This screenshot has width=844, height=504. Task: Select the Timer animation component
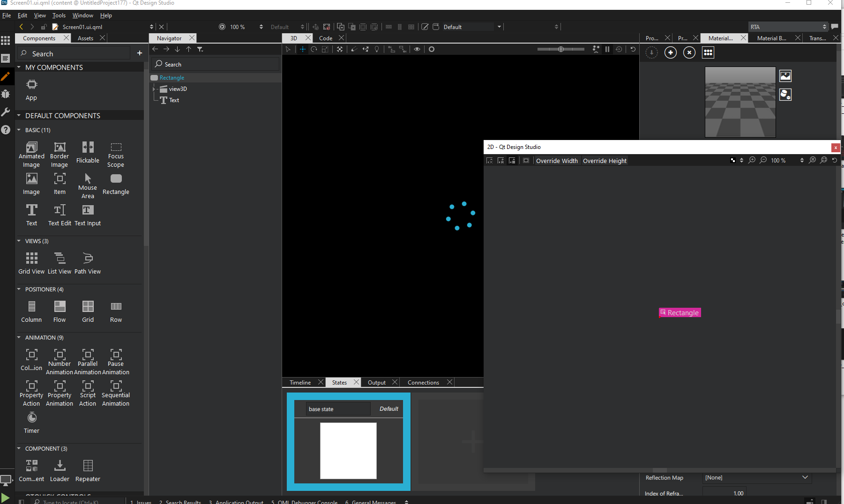pyautogui.click(x=31, y=422)
